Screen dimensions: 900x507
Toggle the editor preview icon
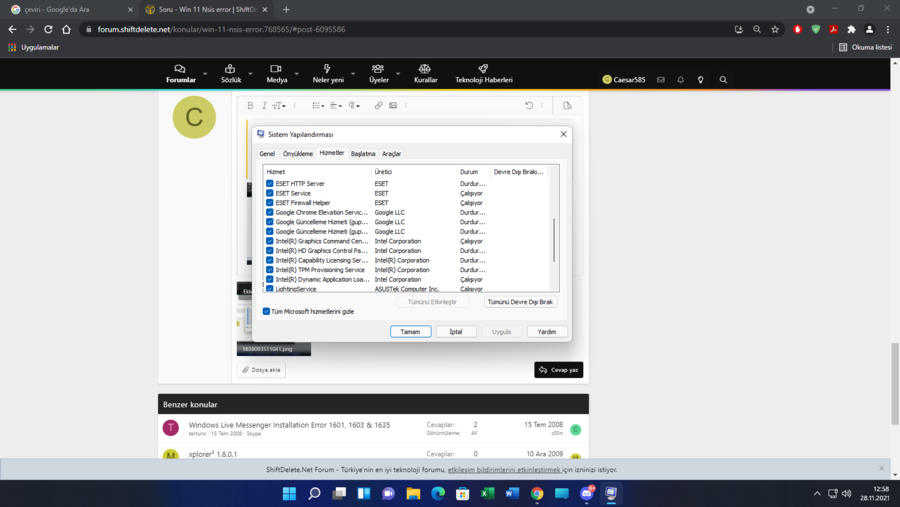[567, 106]
